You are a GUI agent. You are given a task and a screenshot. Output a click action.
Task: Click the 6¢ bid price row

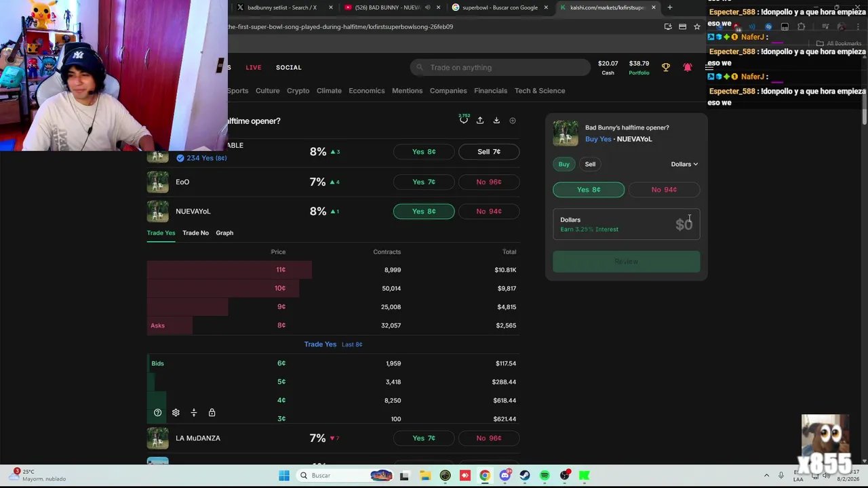click(333, 363)
